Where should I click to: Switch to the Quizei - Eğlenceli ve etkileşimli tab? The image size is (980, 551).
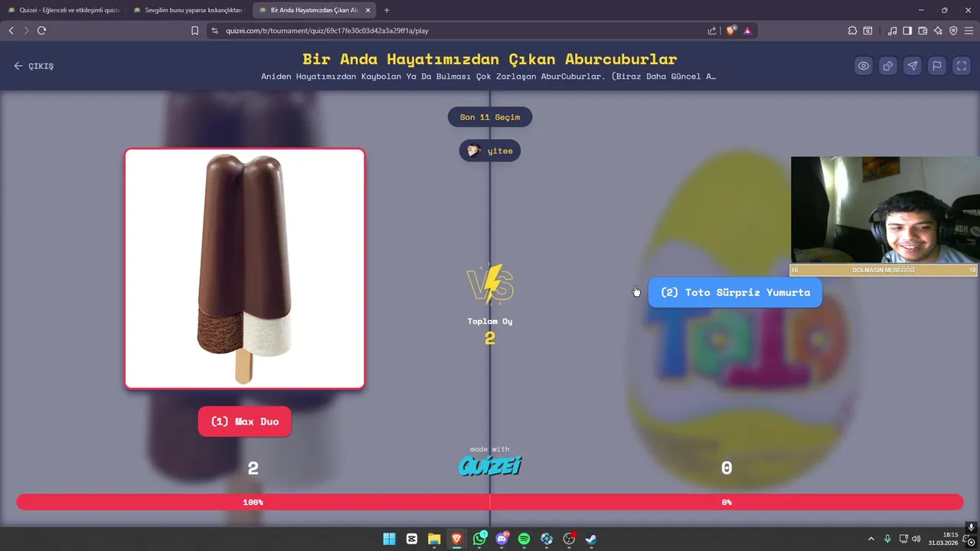pos(63,10)
